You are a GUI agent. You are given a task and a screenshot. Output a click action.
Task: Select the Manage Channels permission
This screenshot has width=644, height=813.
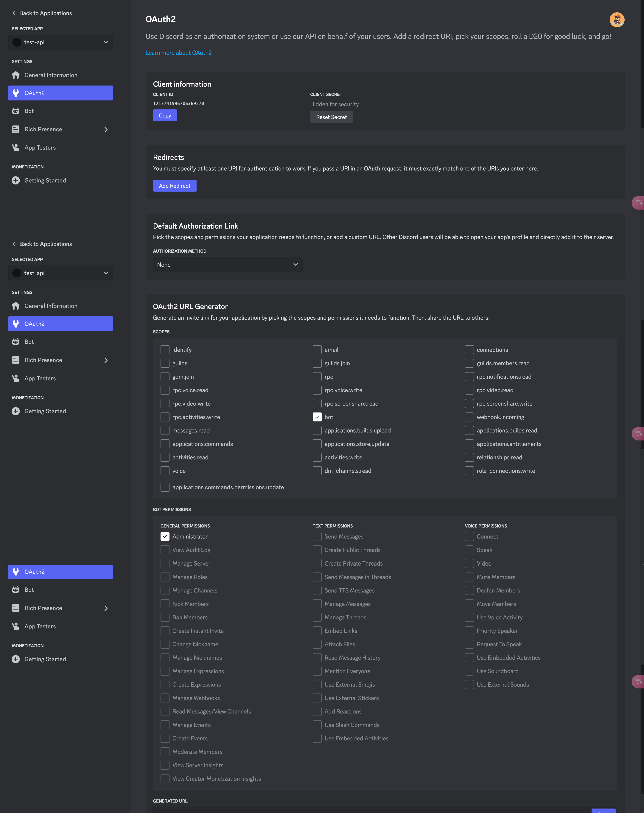click(x=165, y=591)
